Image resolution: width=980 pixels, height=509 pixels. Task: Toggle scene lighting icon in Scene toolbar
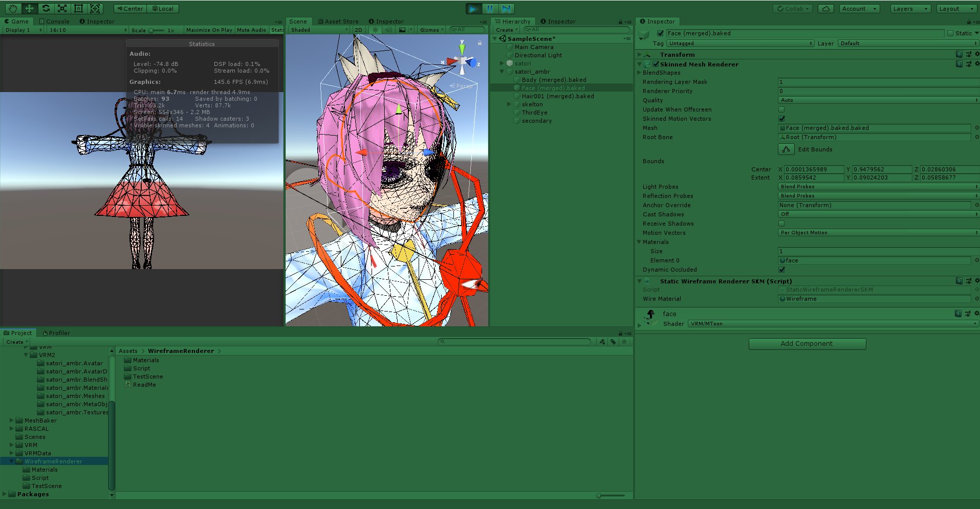pyautogui.click(x=376, y=30)
